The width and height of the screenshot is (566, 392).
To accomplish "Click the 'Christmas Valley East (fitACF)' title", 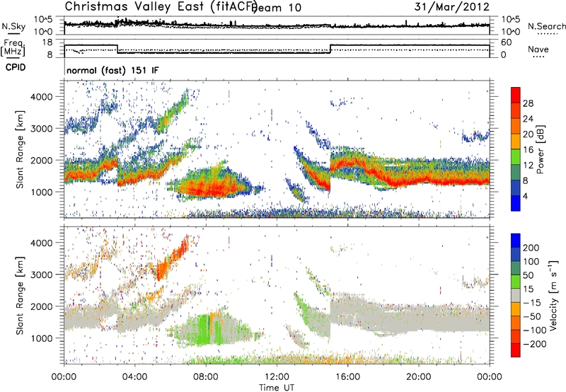I will tap(161, 6).
